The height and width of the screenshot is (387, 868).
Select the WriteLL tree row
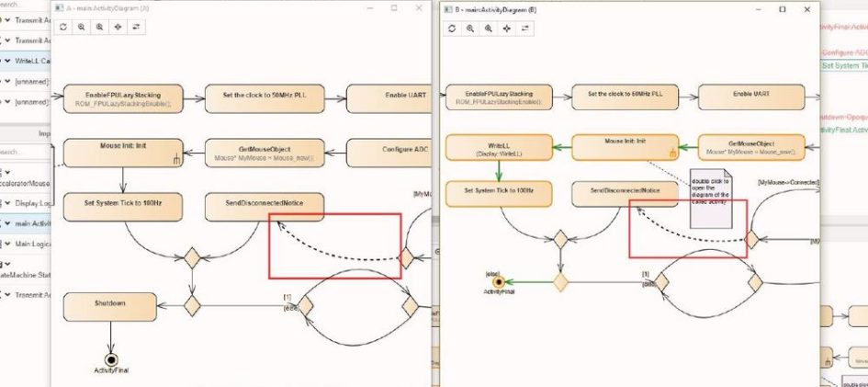pos(26,61)
